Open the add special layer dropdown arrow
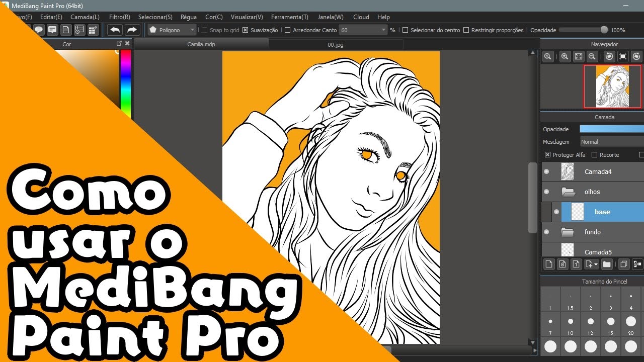This screenshot has width=644, height=362. [596, 264]
